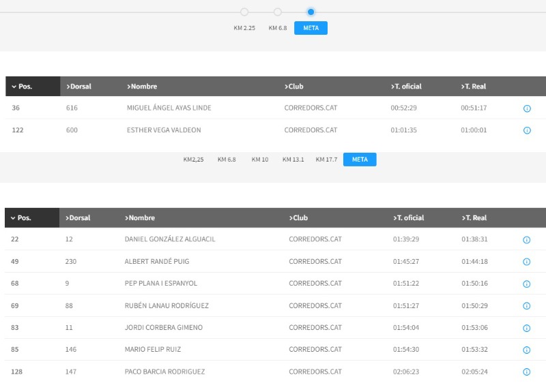Switch to KM 6.8 tab in lower selector
The width and height of the screenshot is (546, 392).
click(x=227, y=160)
